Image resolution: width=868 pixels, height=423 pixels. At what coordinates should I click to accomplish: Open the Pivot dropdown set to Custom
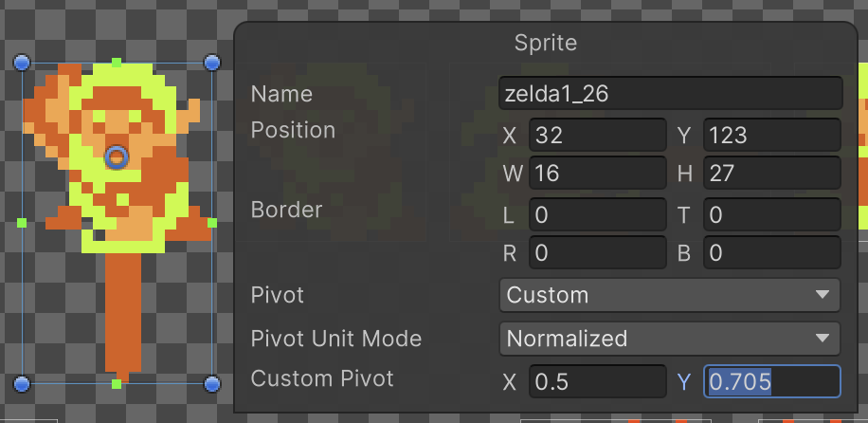pyautogui.click(x=669, y=295)
